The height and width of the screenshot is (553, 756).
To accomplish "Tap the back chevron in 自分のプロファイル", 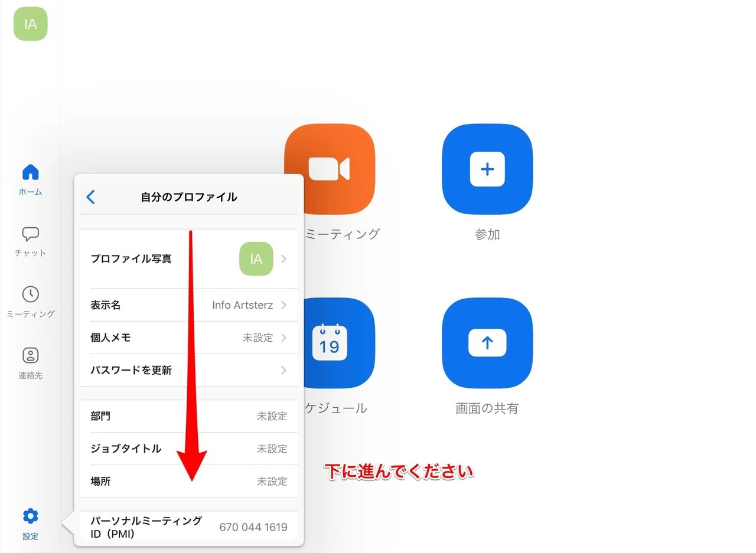I will (90, 197).
